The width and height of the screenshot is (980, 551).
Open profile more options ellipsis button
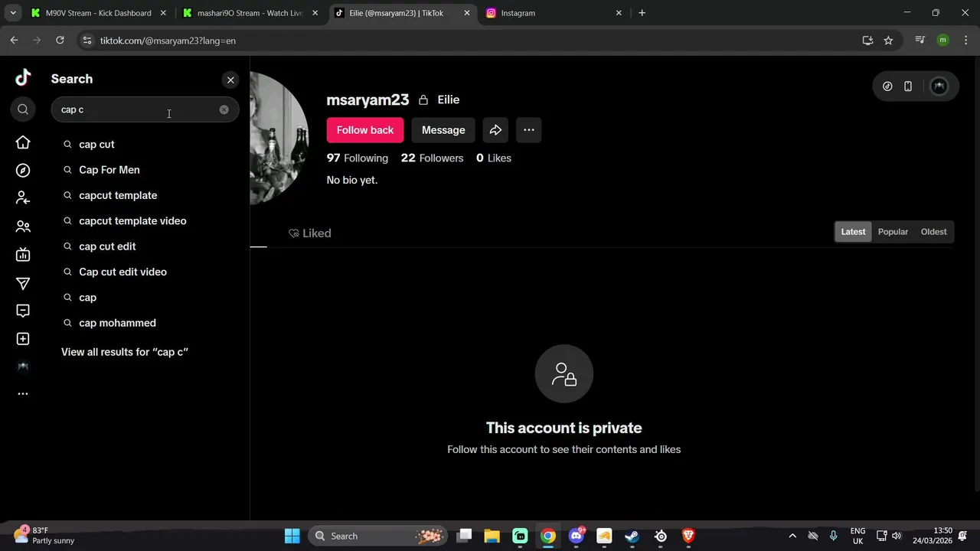[x=529, y=130]
